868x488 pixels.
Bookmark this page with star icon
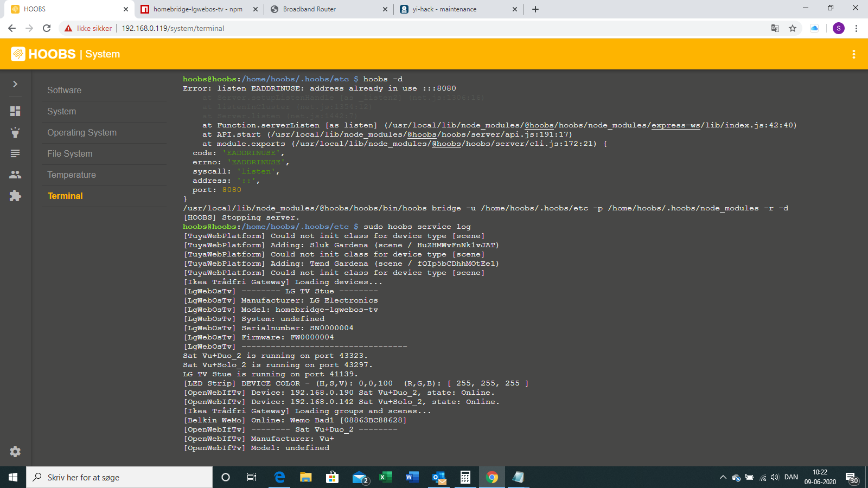click(x=793, y=28)
